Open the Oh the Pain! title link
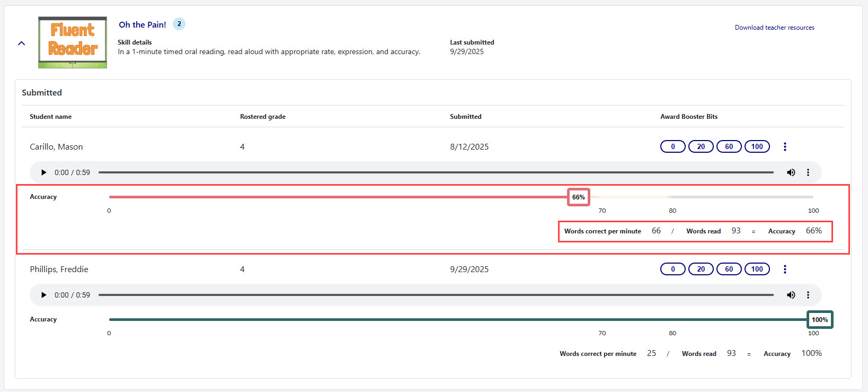This screenshot has height=392, width=868. 143,24
